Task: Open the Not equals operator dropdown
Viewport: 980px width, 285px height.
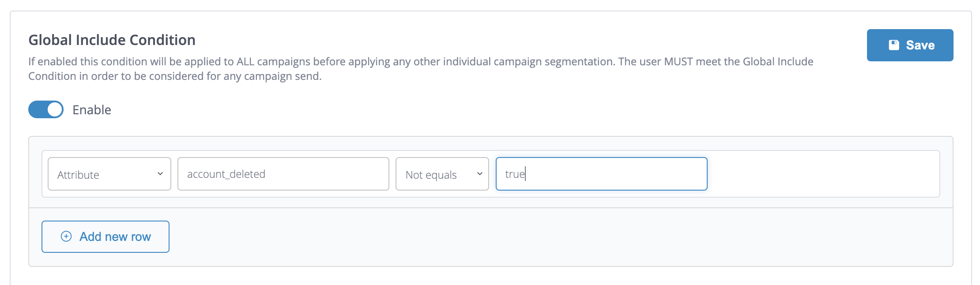Action: 442,174
